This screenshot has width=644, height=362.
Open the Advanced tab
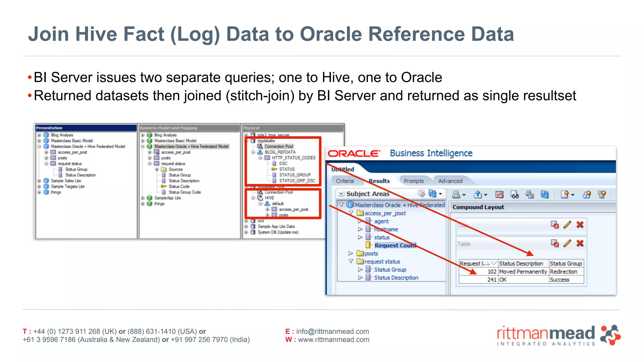coord(450,181)
